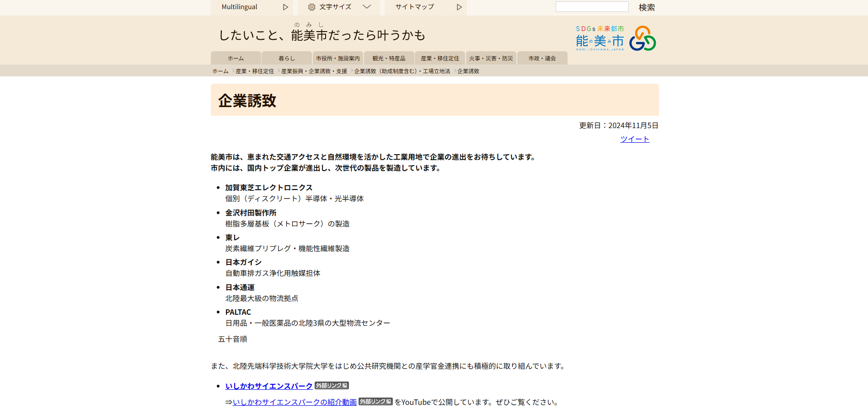Click the 炭素繊維プリプレグ・機能性繊維製造 description
Image resolution: width=868 pixels, height=409 pixels.
tap(288, 248)
